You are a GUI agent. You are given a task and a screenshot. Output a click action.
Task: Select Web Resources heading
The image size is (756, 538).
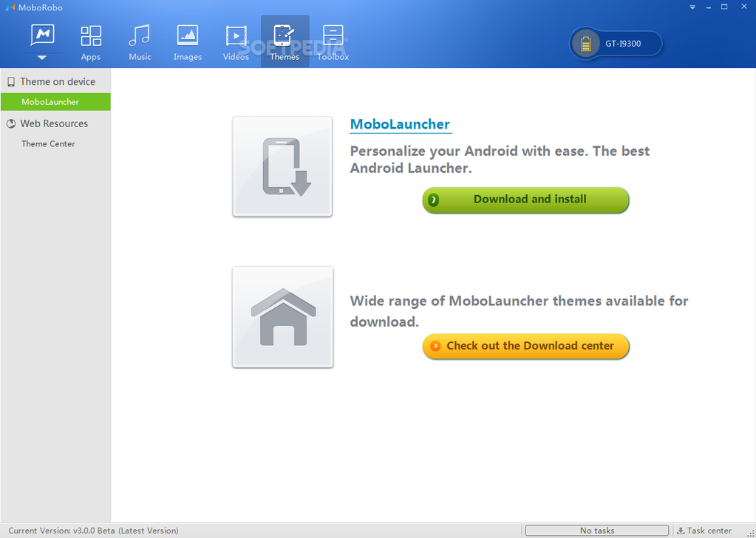click(x=54, y=123)
